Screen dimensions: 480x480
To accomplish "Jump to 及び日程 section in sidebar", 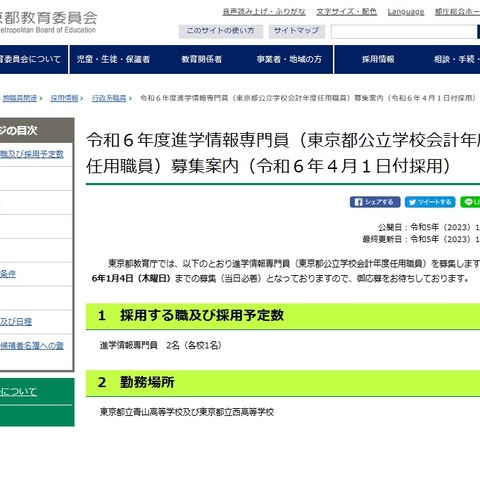I will coord(16,321).
